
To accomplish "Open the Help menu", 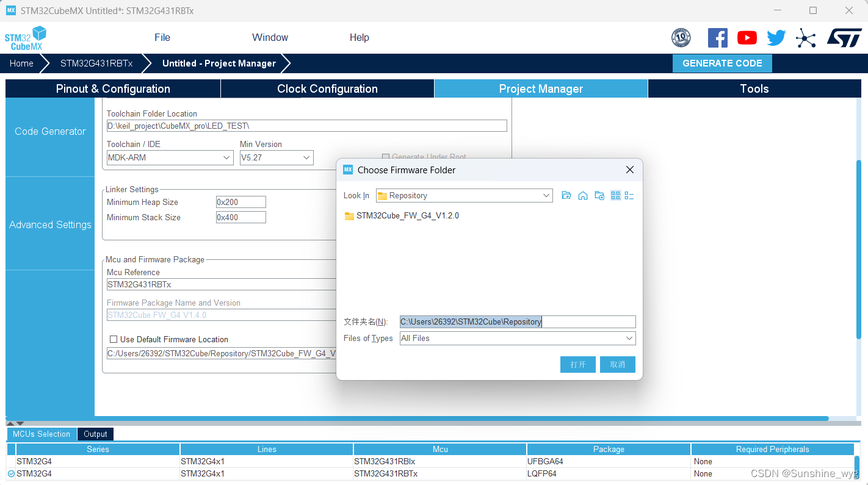I will coord(360,37).
